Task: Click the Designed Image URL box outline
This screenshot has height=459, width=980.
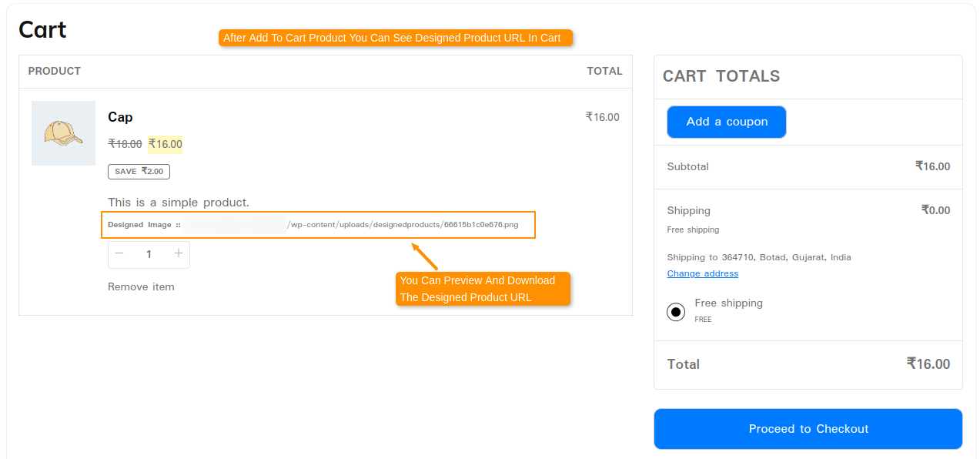Action: click(x=319, y=225)
